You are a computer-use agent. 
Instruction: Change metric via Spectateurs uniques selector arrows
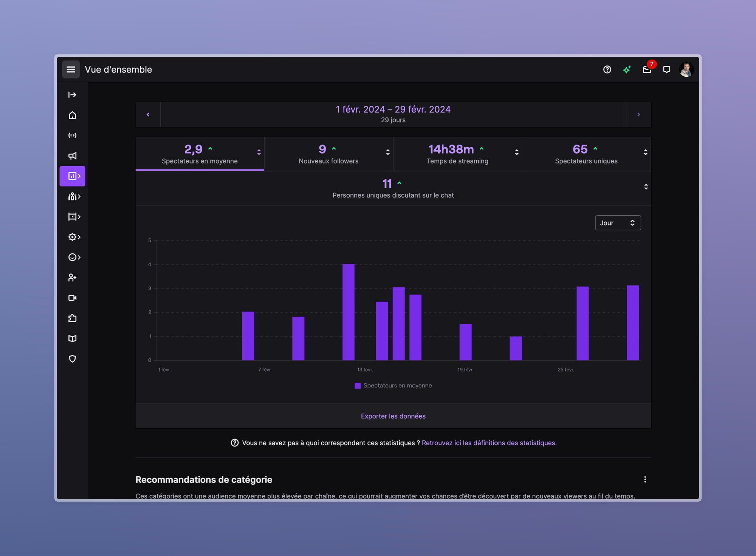point(646,152)
